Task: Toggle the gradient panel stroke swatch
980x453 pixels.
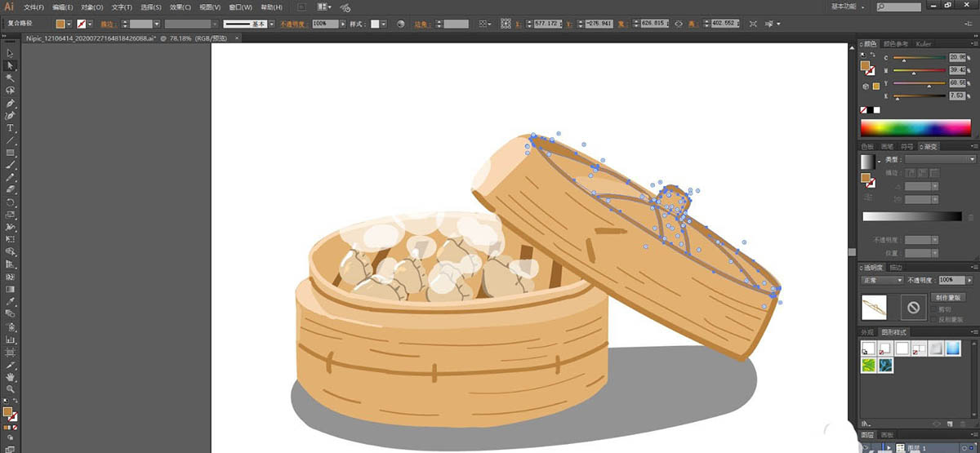Action: click(x=871, y=185)
